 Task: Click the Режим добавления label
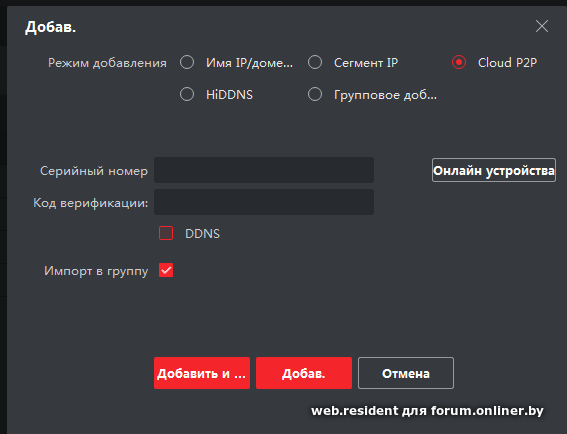(107, 63)
